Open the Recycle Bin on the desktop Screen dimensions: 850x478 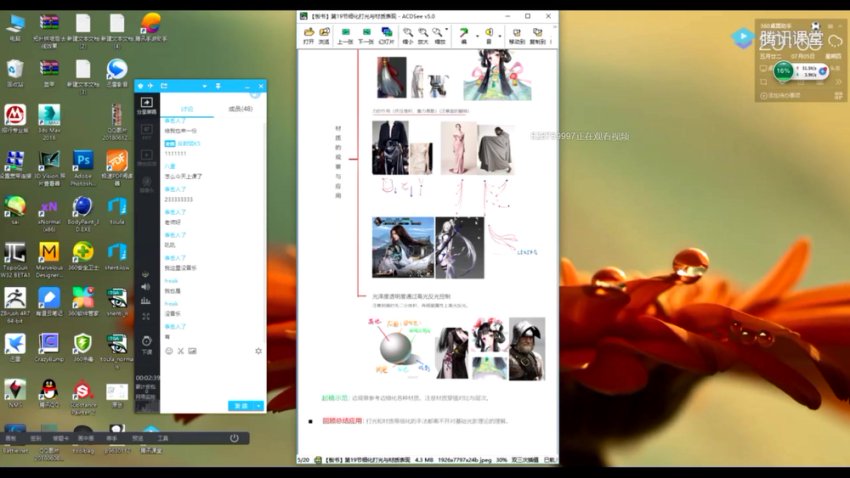tap(15, 73)
